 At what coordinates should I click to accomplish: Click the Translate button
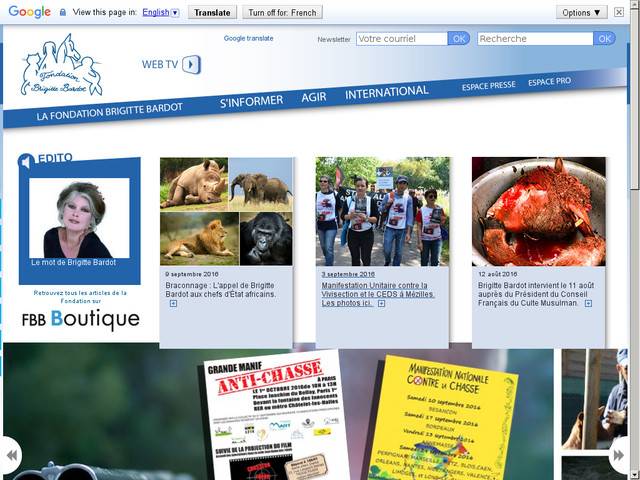tap(212, 12)
